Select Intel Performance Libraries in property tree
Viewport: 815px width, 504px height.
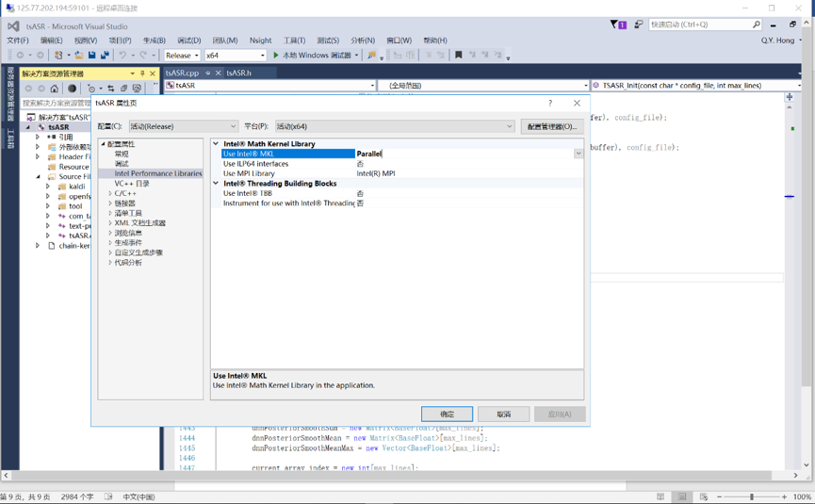[158, 173]
